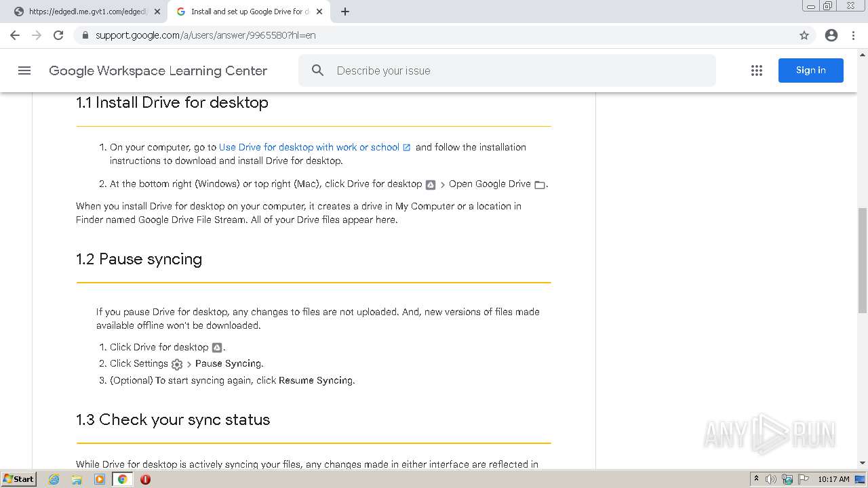Viewport: 868px width, 488px height.
Task: Click the 10:17 AM clock
Action: click(x=833, y=479)
